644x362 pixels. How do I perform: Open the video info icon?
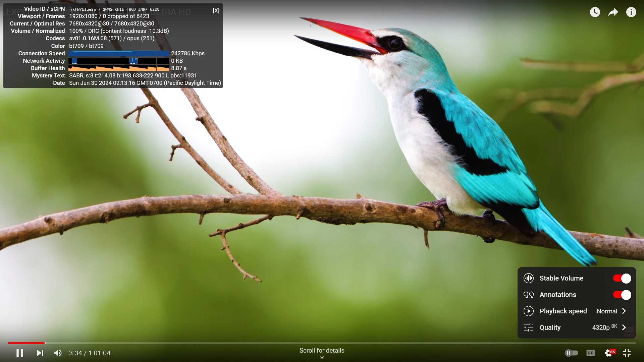point(631,12)
